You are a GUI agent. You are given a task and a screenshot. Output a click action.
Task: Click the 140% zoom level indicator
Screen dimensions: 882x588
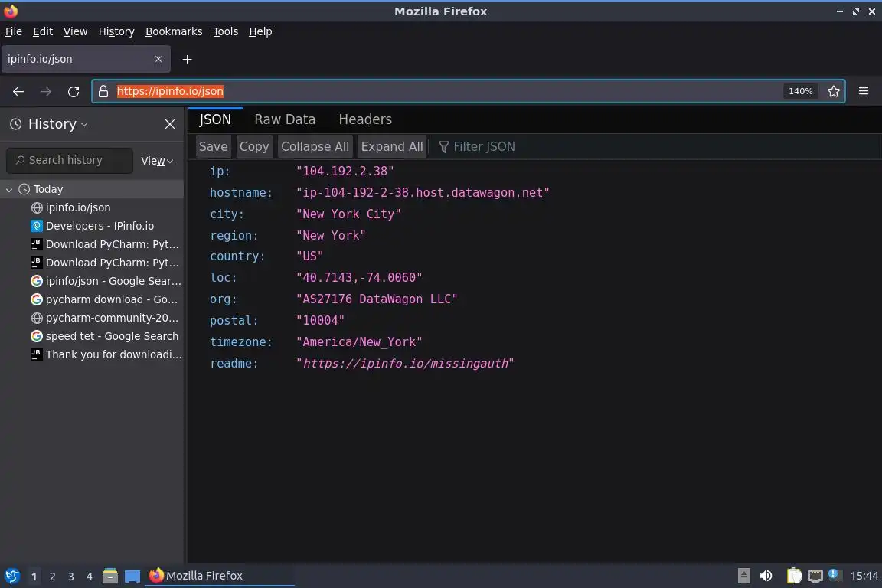800,91
